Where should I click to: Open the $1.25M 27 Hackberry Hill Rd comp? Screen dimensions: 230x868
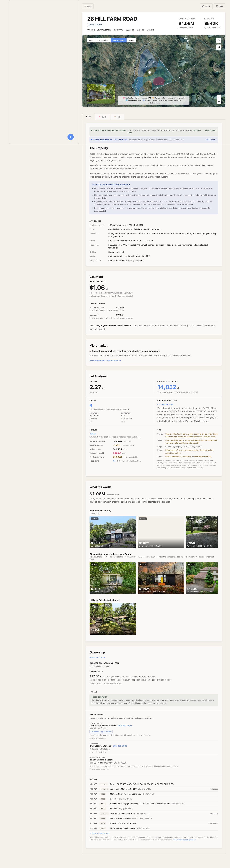pos(161,578)
